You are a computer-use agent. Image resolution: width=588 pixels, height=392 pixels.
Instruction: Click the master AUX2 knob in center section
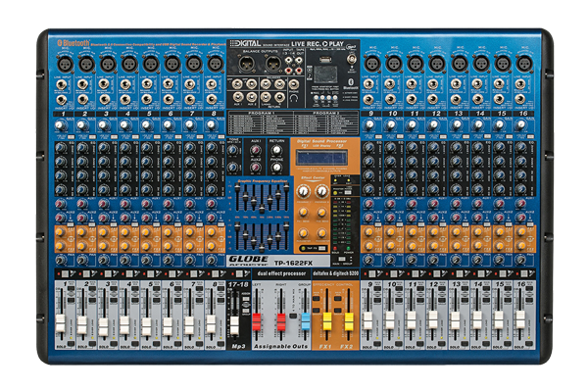[x=256, y=167]
